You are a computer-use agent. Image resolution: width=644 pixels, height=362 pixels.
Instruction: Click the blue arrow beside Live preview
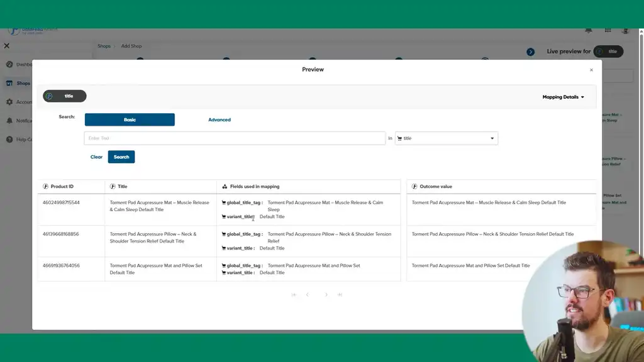click(x=530, y=52)
